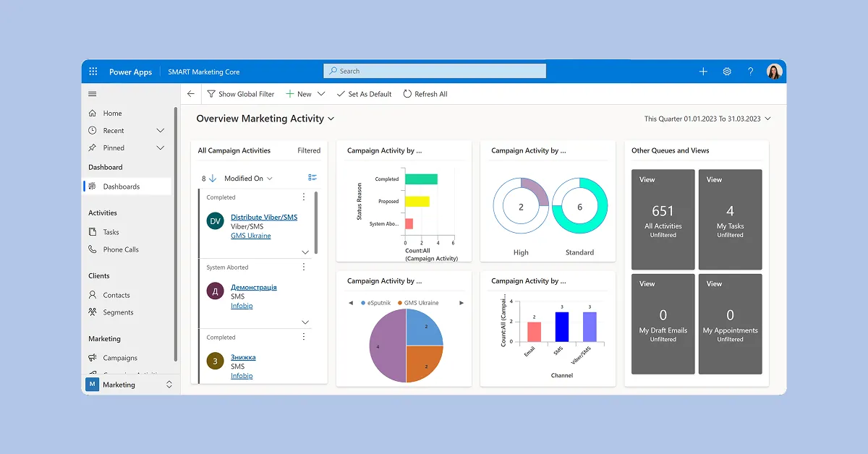
Task: Open Contacts in the sidebar
Action: pyautogui.click(x=116, y=295)
